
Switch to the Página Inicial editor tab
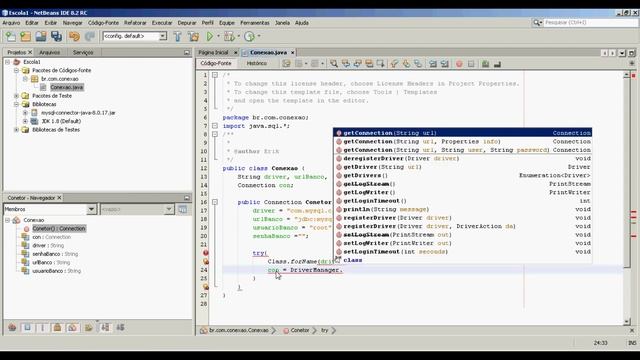213,53
